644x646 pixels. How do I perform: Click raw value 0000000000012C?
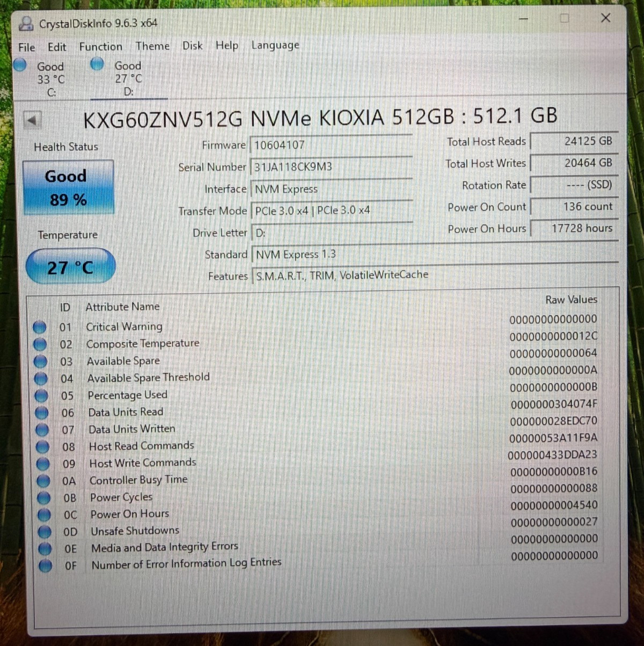(x=553, y=336)
